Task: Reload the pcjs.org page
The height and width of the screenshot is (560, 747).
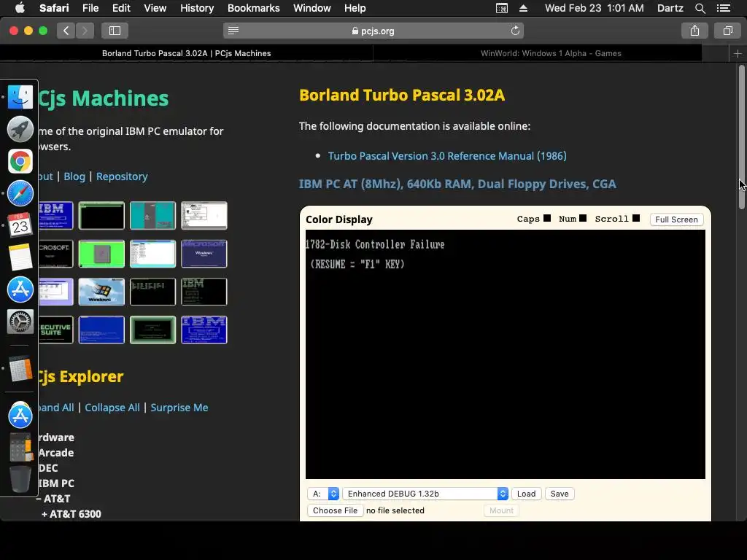Action: [515, 31]
